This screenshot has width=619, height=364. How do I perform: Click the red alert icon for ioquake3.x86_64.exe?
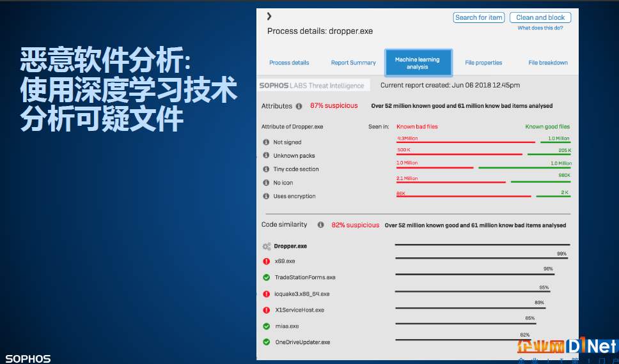[267, 294]
